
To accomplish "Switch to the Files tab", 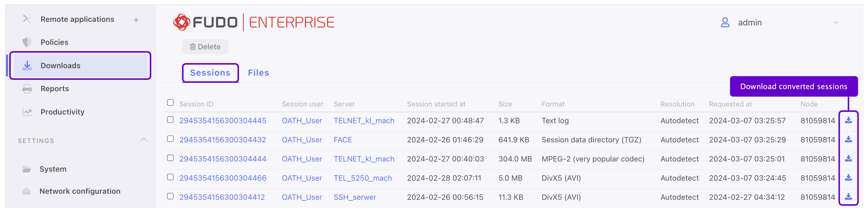I will point(258,73).
